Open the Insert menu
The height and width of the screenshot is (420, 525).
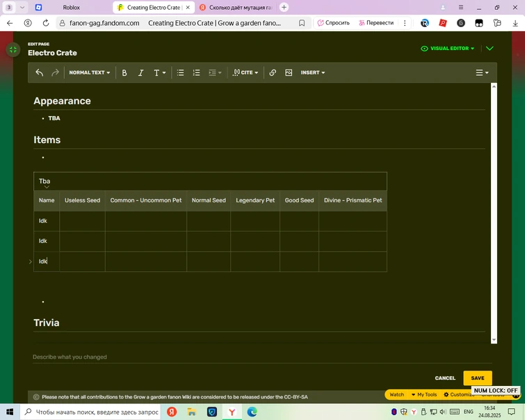point(313,73)
